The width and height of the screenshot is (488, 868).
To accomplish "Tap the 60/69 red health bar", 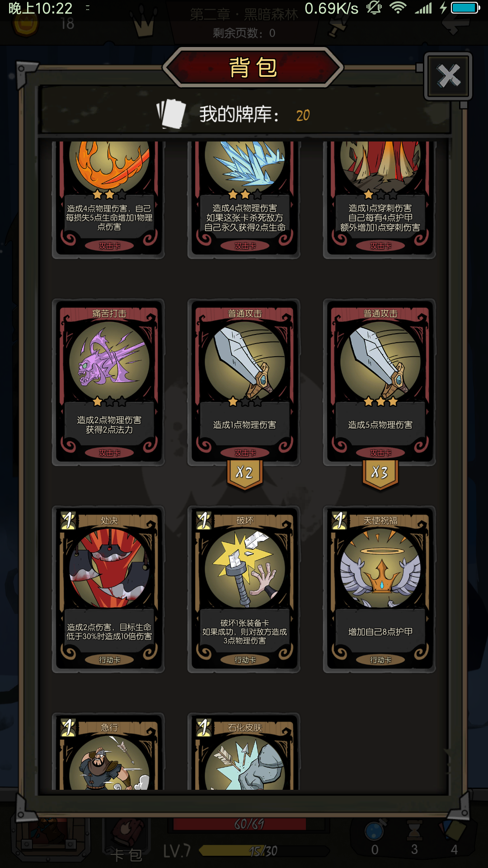I will (x=249, y=824).
